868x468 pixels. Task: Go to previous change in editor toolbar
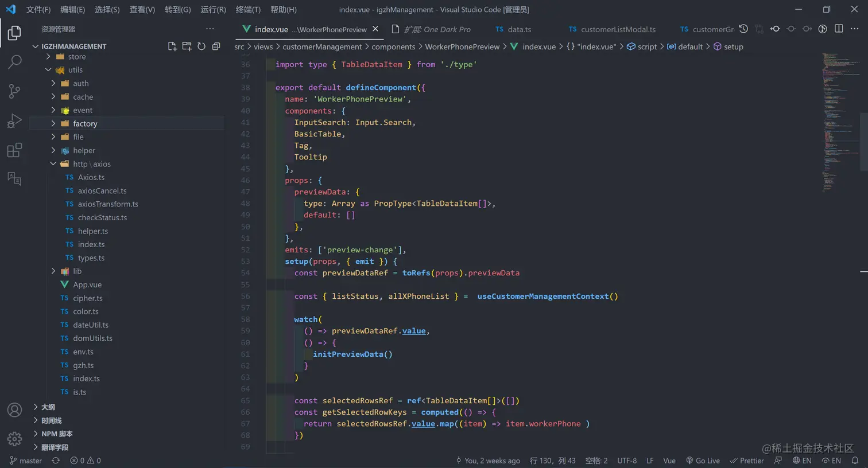coord(775,29)
